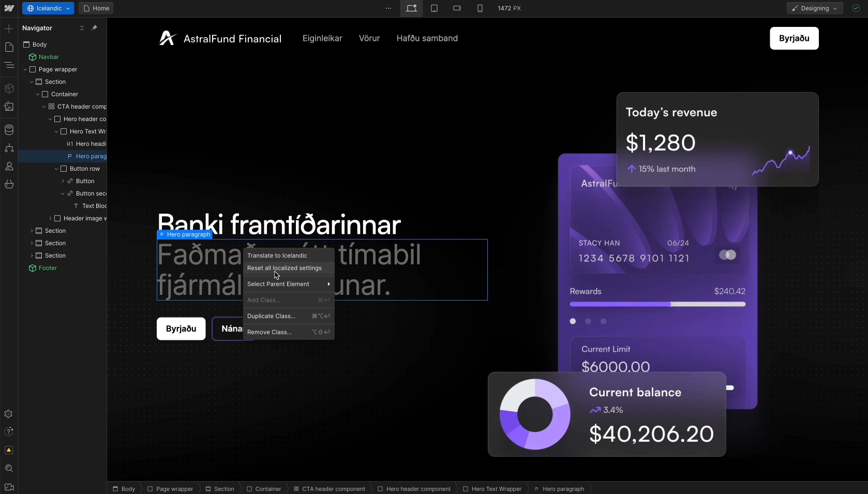Switch to mobile landscape breakpoint
Screen dimensions: 868x494
[457, 8]
